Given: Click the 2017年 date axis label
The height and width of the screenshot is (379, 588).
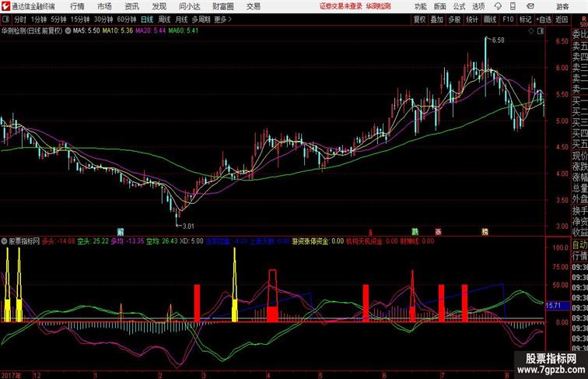Looking at the screenshot, I should click(x=11, y=375).
